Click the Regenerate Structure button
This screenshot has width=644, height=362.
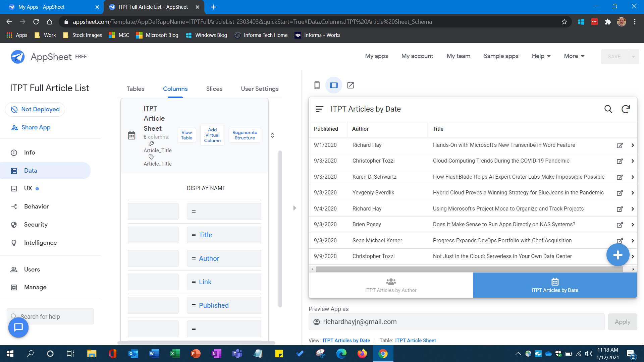[245, 135]
